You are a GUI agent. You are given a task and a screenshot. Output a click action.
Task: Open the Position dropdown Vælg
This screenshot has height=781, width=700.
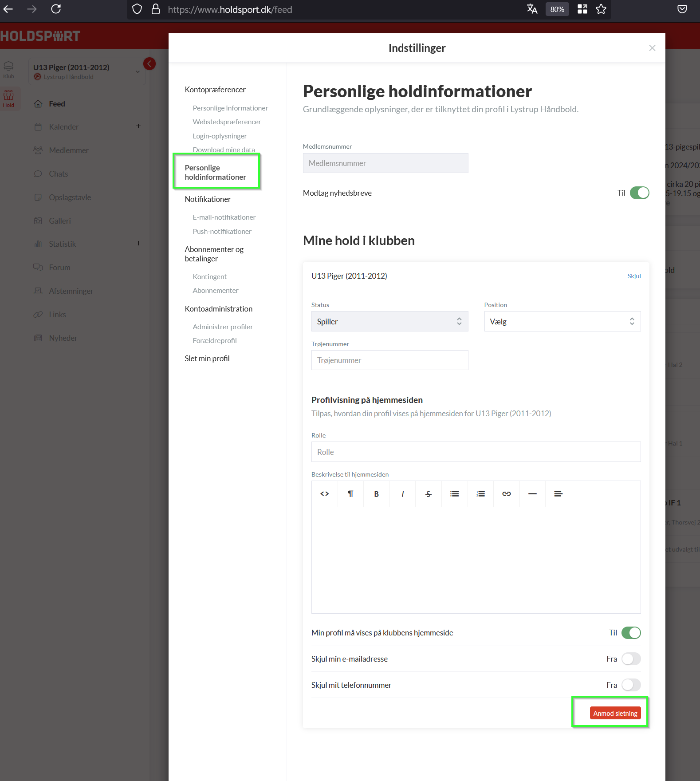tap(562, 321)
